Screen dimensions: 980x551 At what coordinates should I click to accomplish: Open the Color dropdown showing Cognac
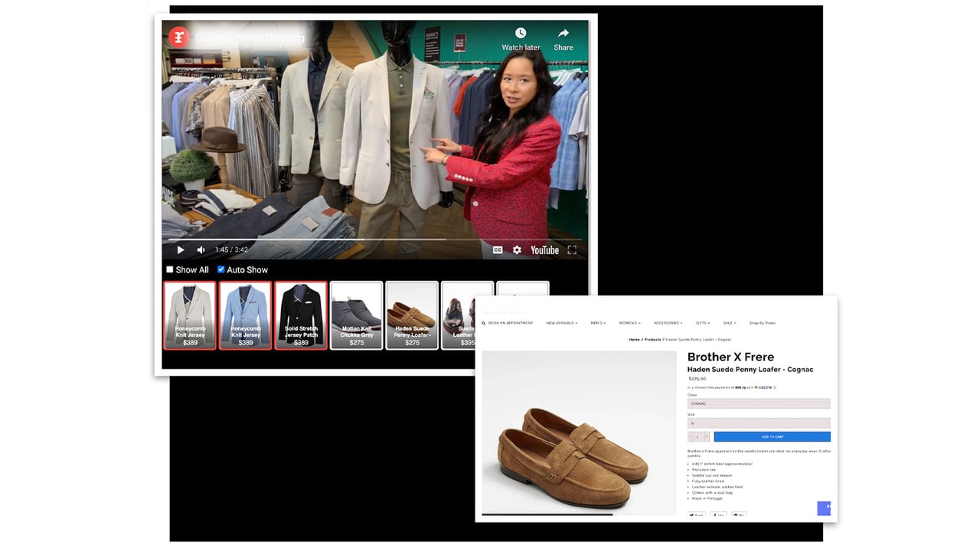pos(759,403)
